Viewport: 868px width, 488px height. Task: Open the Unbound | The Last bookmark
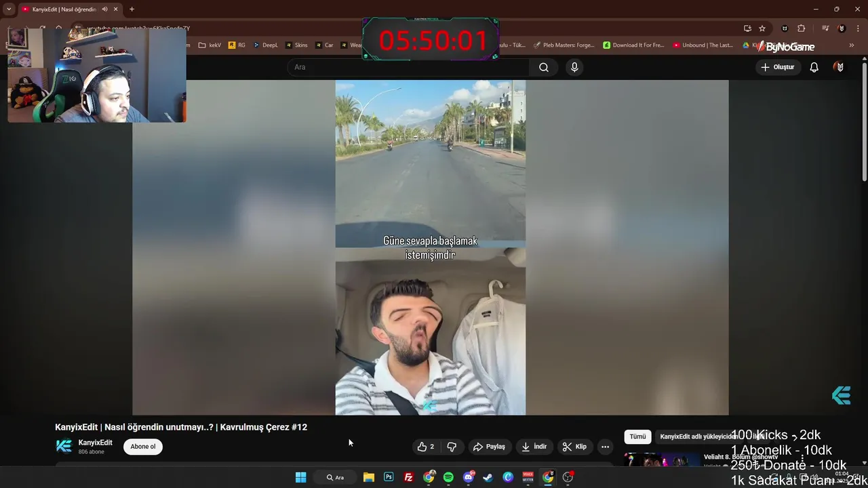703,45
